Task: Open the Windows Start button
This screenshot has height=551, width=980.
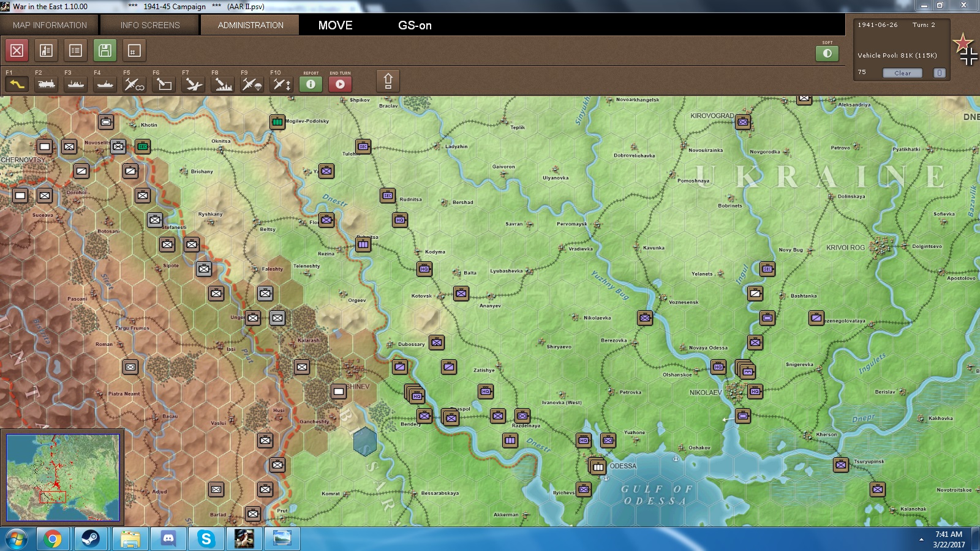Action: coord(16,539)
